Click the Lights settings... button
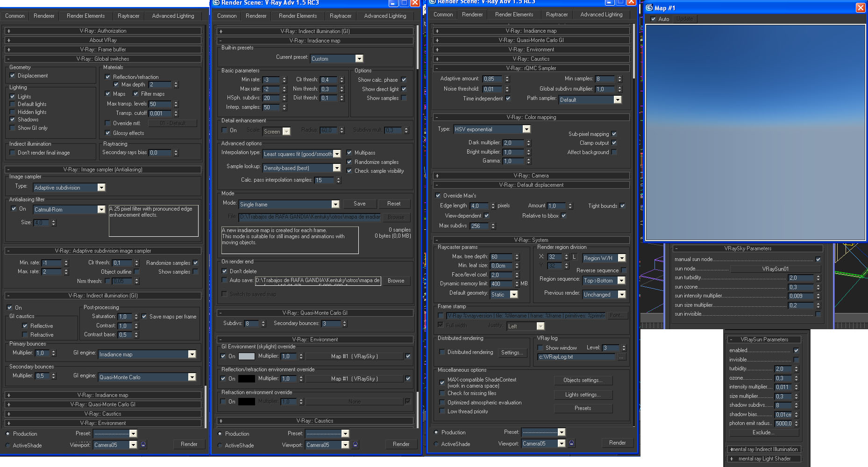868x467 pixels. pyautogui.click(x=583, y=395)
